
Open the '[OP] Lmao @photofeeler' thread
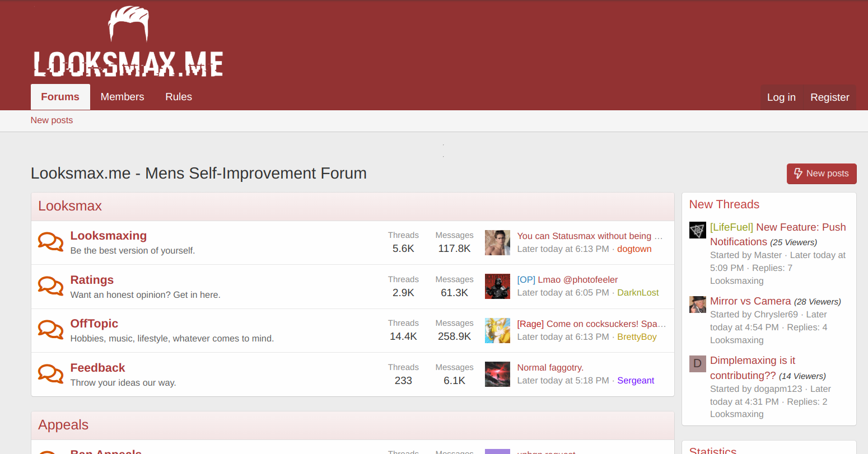click(567, 280)
